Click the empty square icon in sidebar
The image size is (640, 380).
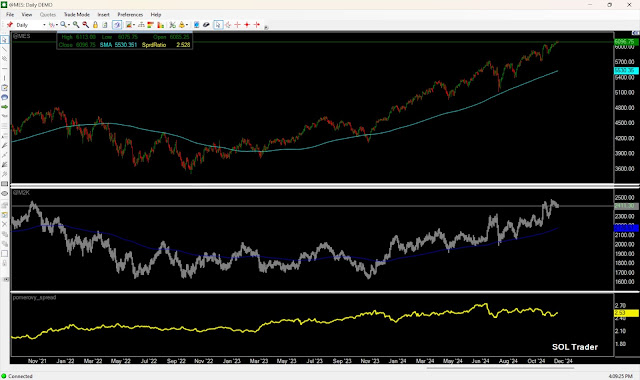click(x=4, y=253)
